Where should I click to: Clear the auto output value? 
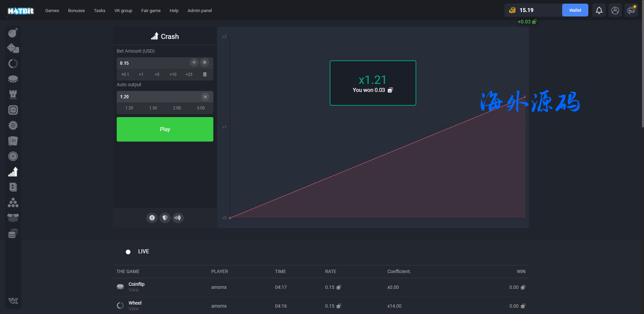click(205, 97)
